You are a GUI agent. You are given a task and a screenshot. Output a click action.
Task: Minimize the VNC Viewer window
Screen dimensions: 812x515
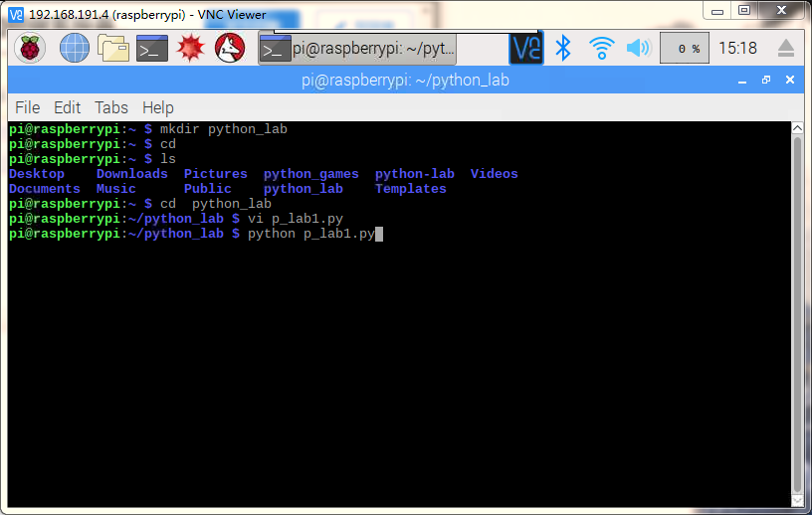pyautogui.click(x=717, y=10)
